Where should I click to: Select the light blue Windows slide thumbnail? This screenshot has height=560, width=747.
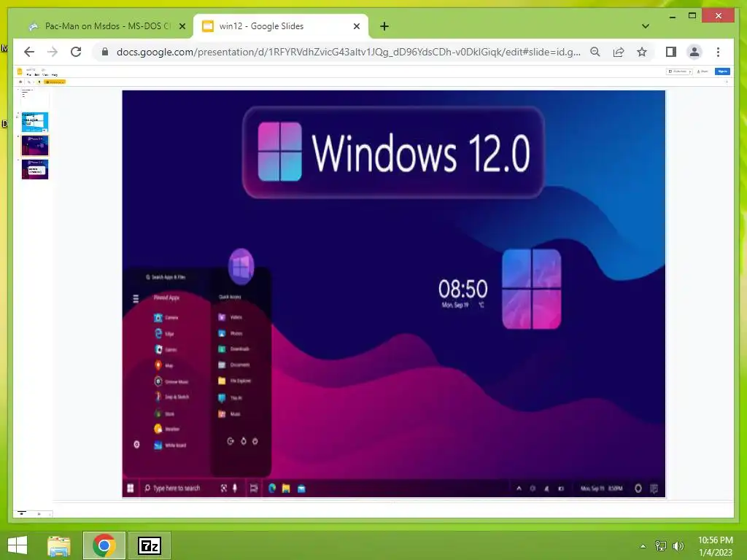tap(35, 122)
